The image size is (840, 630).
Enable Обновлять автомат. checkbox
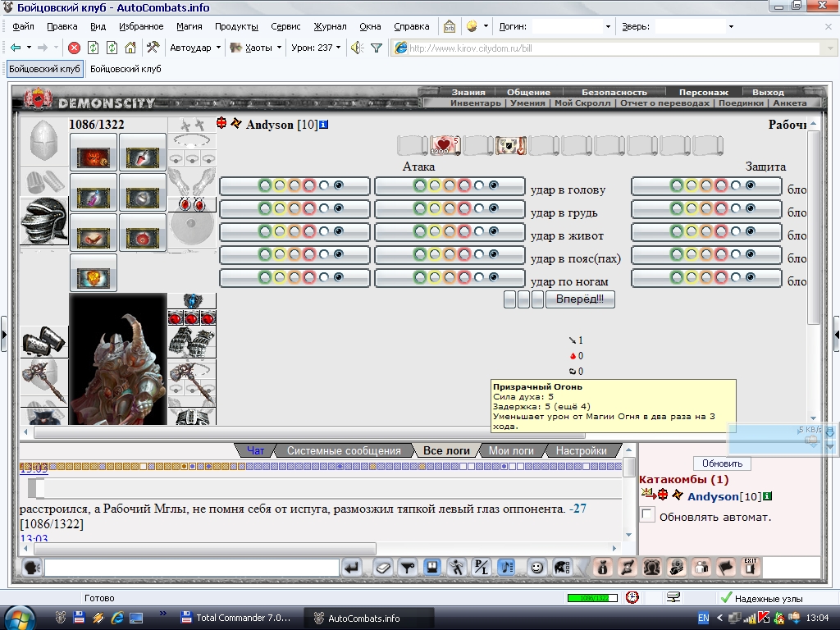tap(647, 515)
